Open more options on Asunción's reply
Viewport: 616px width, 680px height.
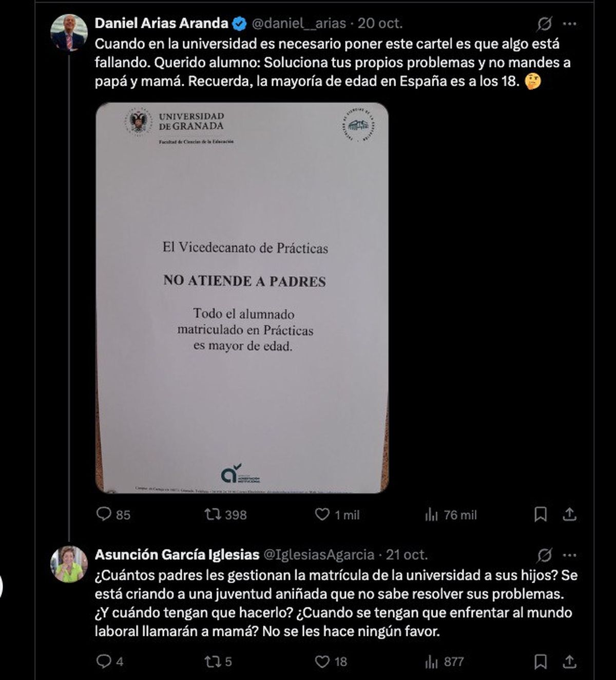pos(570,555)
